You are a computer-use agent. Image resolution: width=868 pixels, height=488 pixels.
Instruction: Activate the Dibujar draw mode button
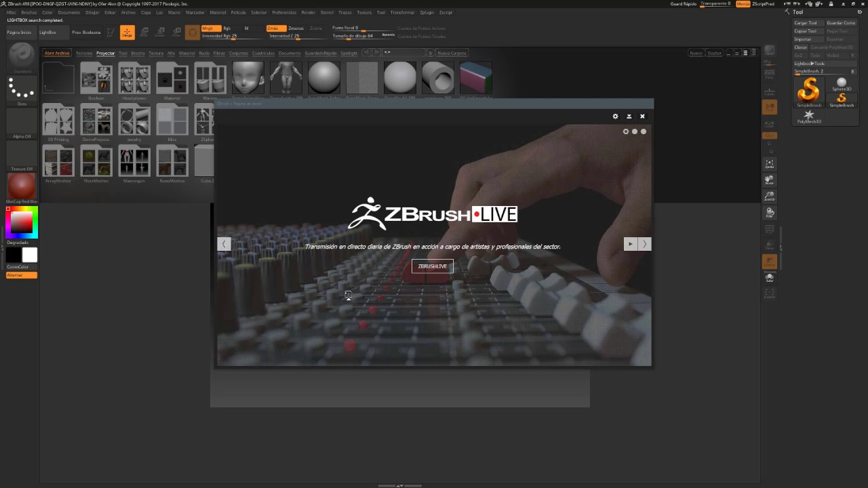(x=127, y=33)
